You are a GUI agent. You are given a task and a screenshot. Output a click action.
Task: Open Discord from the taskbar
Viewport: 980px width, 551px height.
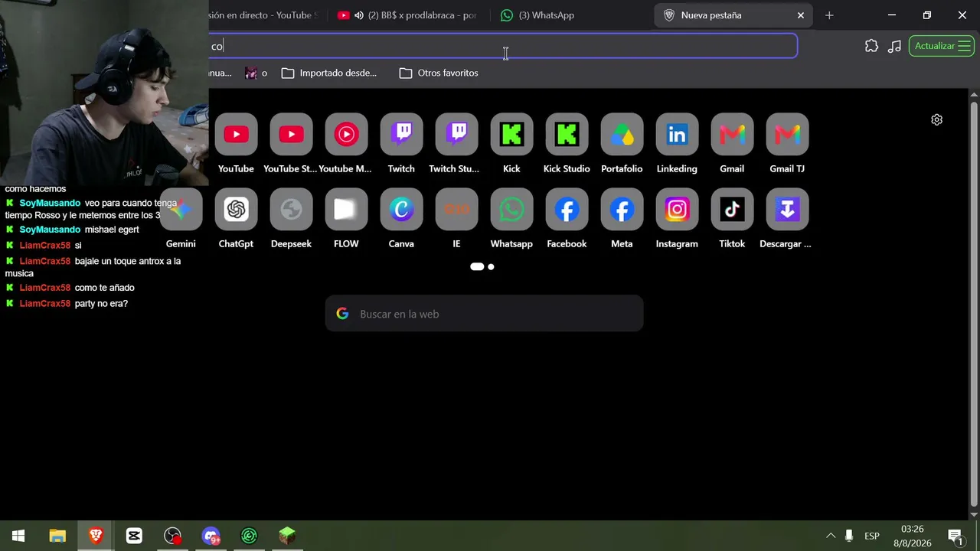(x=211, y=536)
